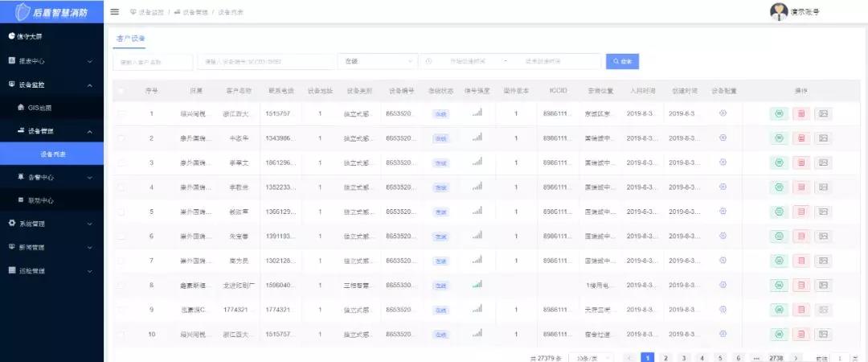Open 联动中心 in the sidebar
The image size is (868, 362).
[51, 200]
